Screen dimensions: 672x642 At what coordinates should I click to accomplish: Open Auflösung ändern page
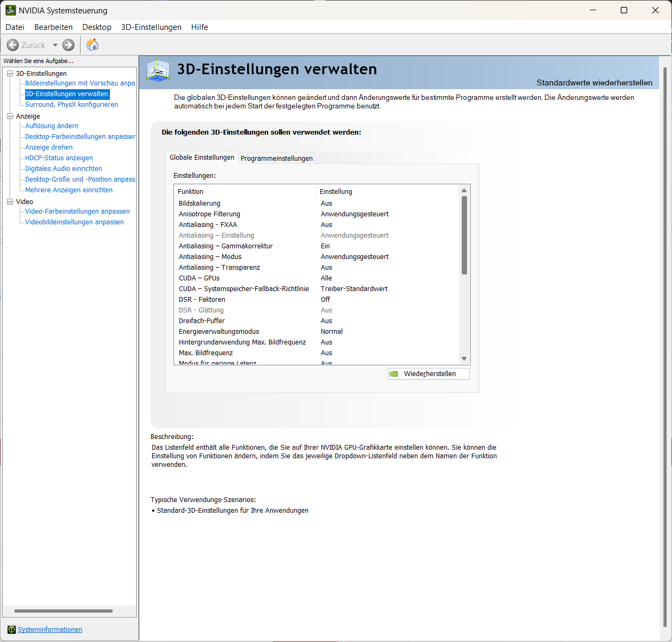click(x=52, y=126)
